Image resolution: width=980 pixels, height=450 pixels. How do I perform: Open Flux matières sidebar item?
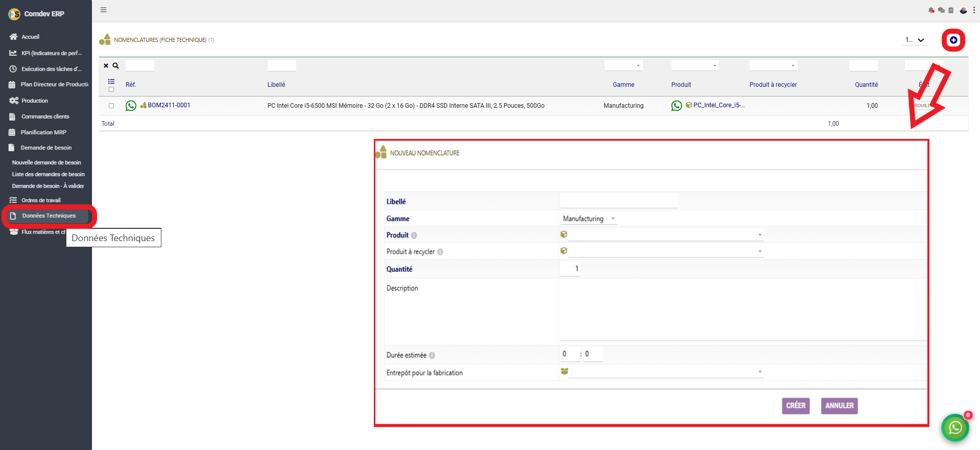tap(43, 232)
